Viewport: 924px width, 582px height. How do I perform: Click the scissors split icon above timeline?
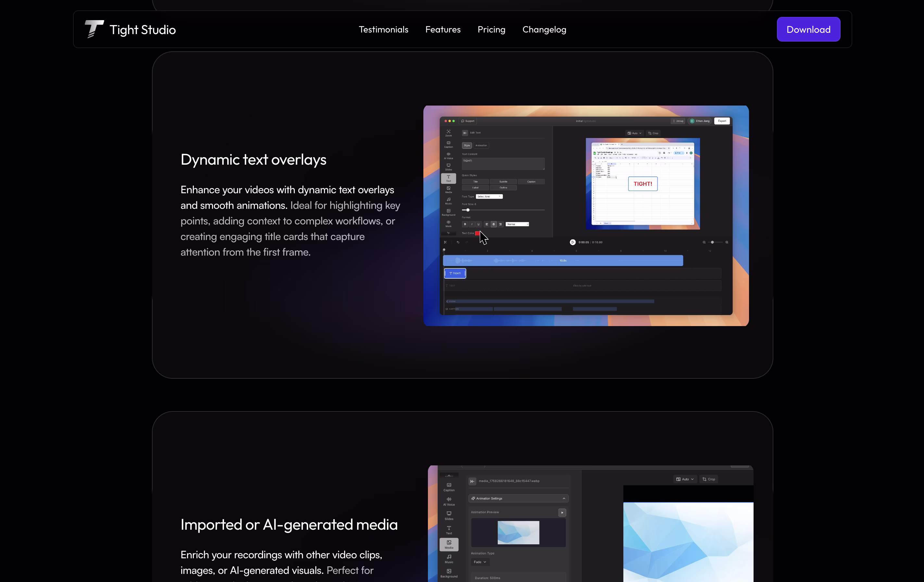point(445,242)
